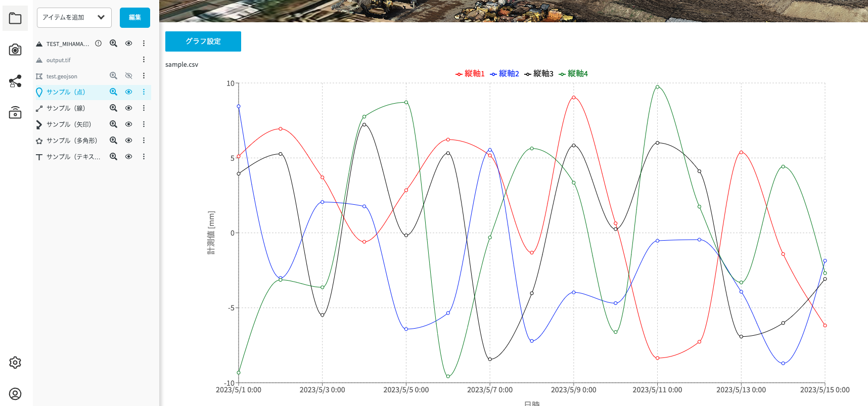Viewport: 868px width, 406px height.
Task: Open the camera capture panel
Action: (15, 50)
